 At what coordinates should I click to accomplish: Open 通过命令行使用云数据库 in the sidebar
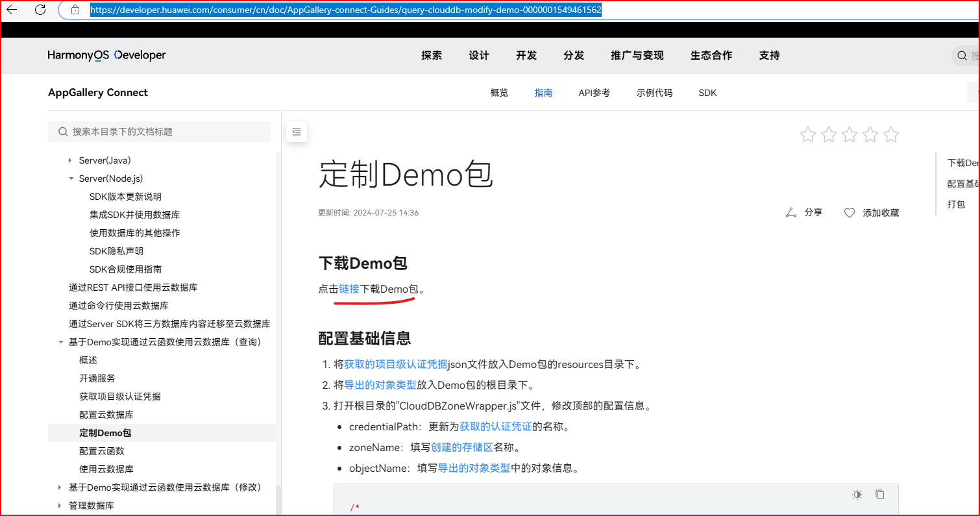point(119,306)
